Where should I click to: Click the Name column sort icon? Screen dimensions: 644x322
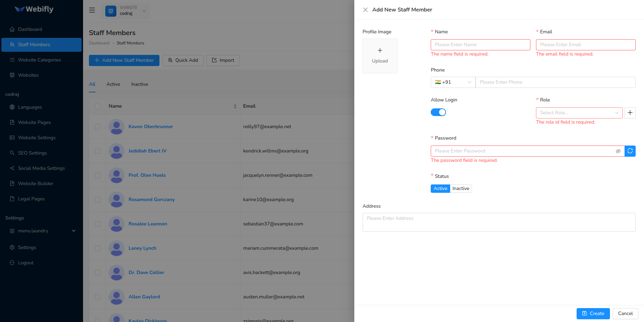pyautogui.click(x=235, y=106)
